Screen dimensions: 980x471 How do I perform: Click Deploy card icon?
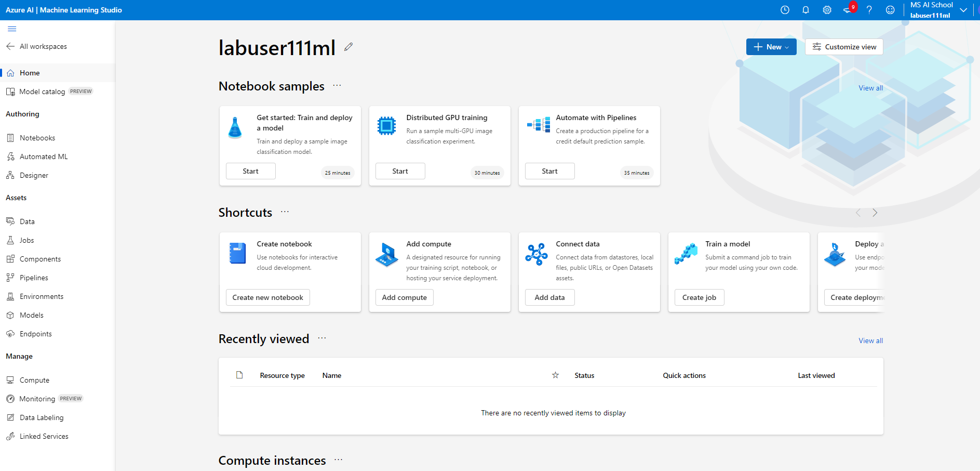coord(835,254)
